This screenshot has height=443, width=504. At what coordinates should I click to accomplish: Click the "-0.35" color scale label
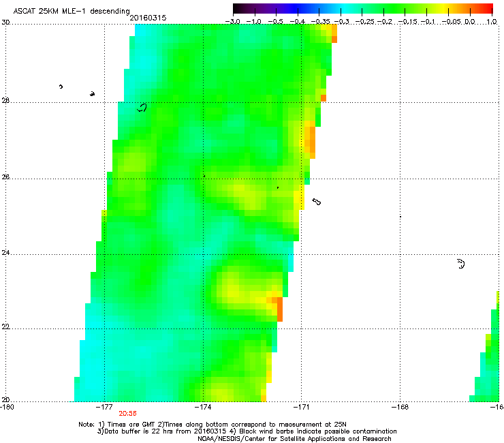tap(320, 22)
